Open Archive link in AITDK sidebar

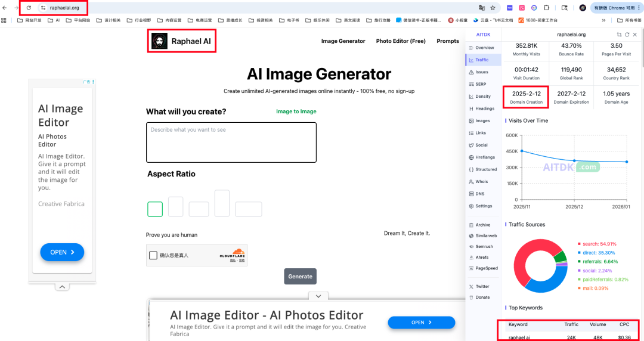484,225
